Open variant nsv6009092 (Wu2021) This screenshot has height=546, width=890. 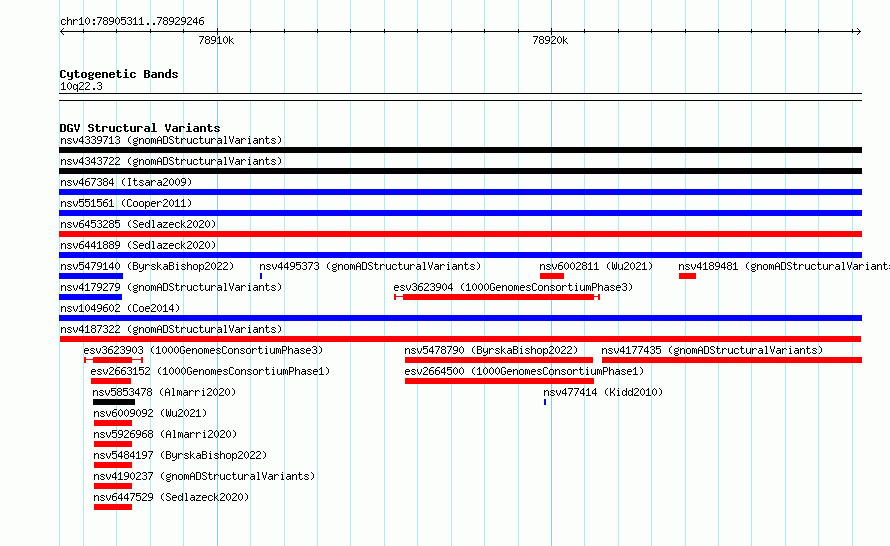tap(150, 413)
